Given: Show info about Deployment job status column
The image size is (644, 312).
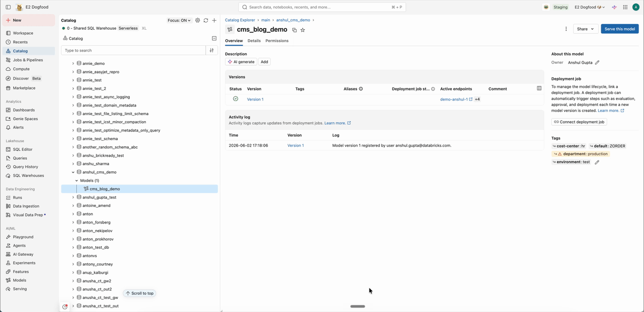Looking at the screenshot, I should [433, 89].
